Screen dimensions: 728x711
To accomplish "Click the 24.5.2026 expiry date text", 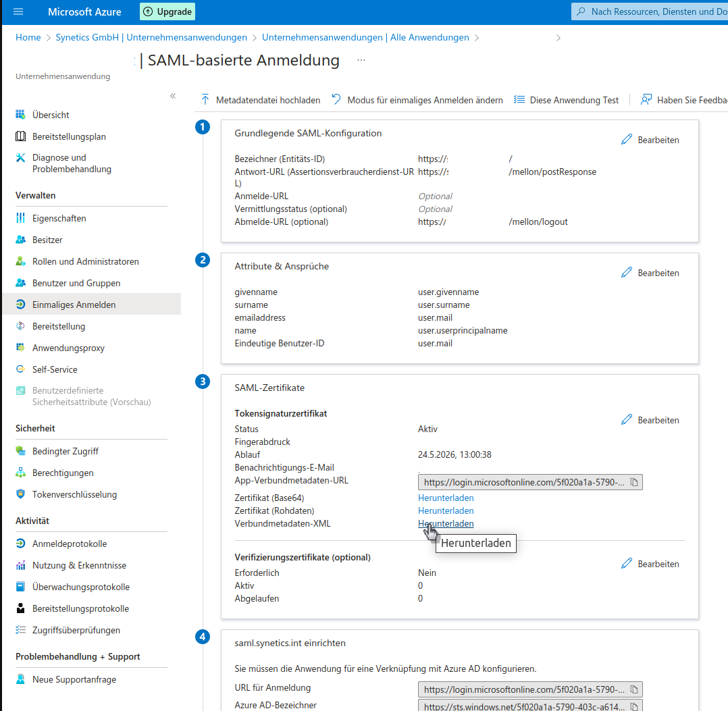I will [454, 455].
